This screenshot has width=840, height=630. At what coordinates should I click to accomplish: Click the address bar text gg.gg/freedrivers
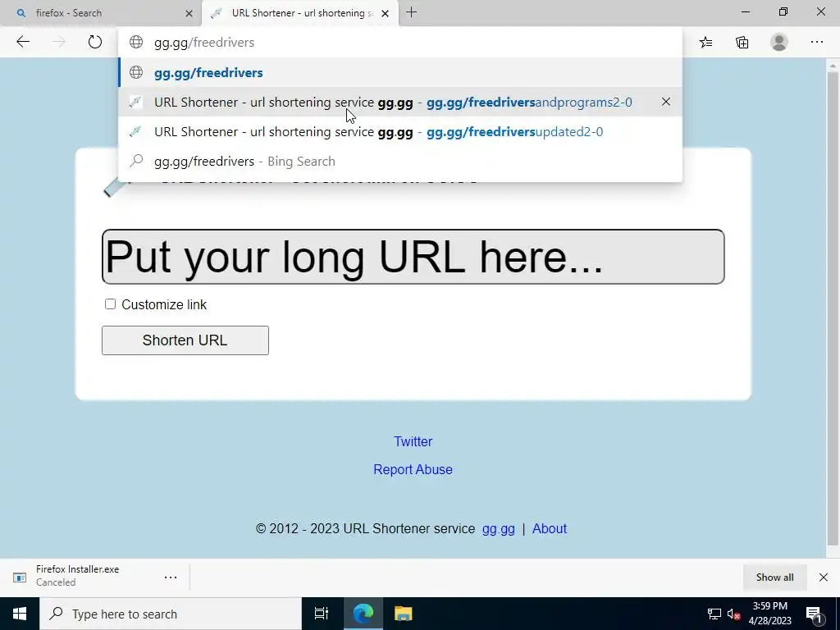pyautogui.click(x=204, y=43)
